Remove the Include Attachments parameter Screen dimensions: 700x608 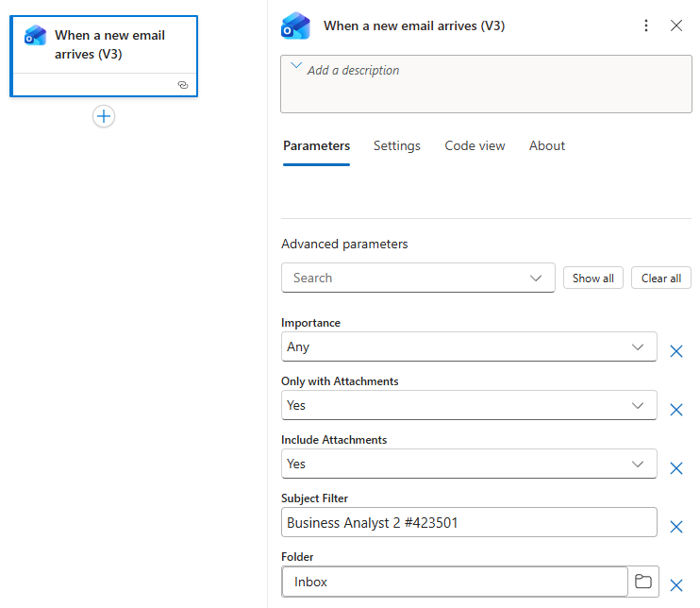coord(676,468)
